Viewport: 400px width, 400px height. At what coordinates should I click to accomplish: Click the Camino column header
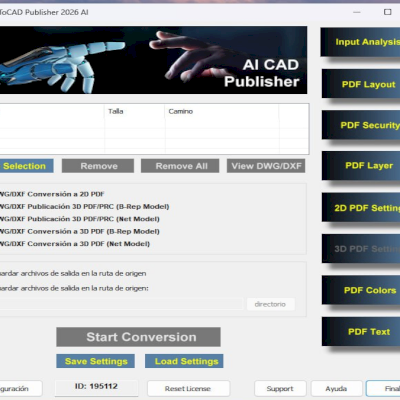pyautogui.click(x=222, y=111)
